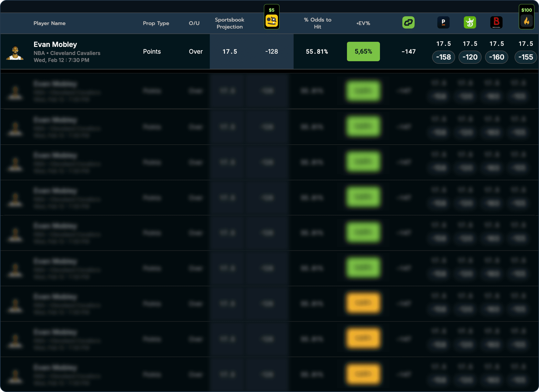Sort by Player Name column header
This screenshot has height=392, width=539.
coord(49,23)
